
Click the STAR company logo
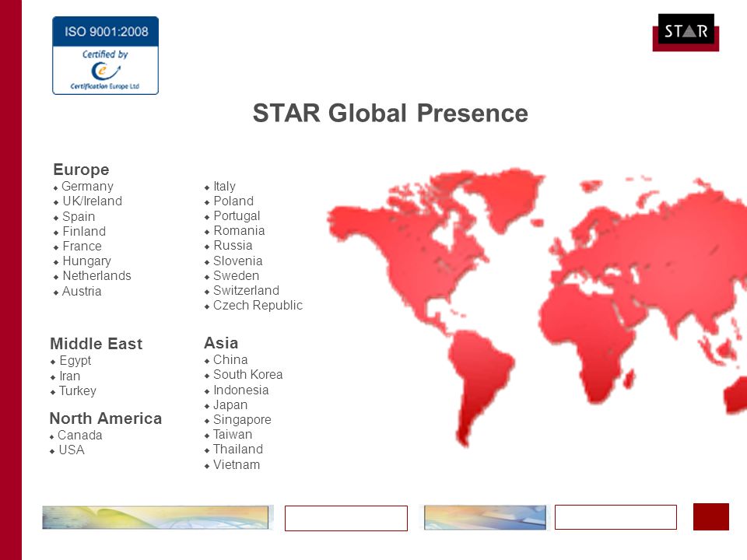click(686, 32)
